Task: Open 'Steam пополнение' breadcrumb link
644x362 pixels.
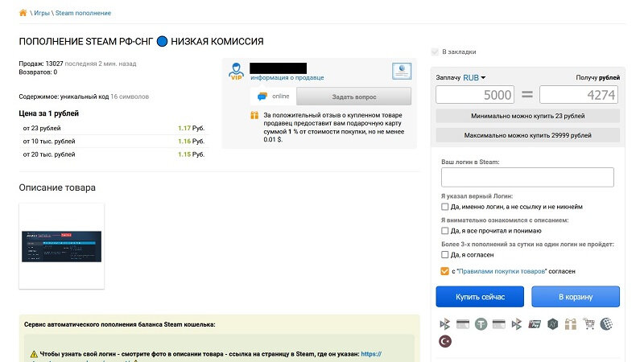Action: (x=84, y=13)
